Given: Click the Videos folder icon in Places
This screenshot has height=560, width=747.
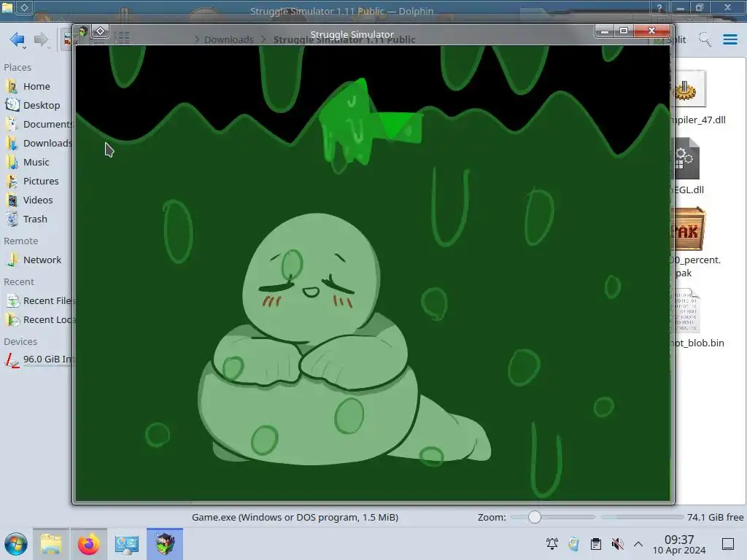Looking at the screenshot, I should point(12,201).
